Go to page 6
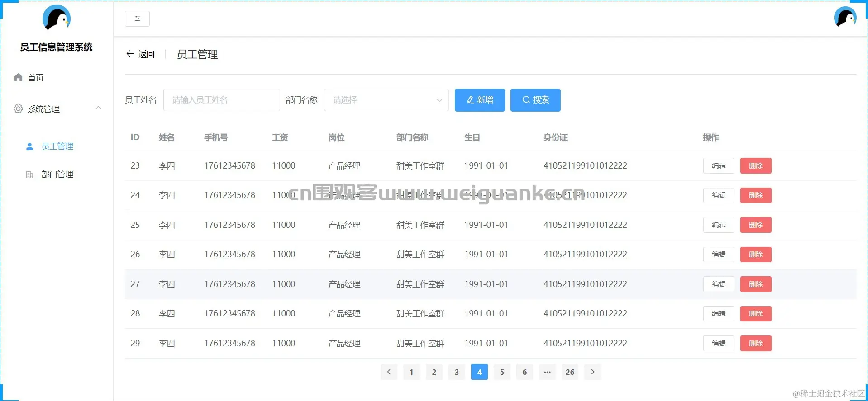868x401 pixels. tap(525, 372)
